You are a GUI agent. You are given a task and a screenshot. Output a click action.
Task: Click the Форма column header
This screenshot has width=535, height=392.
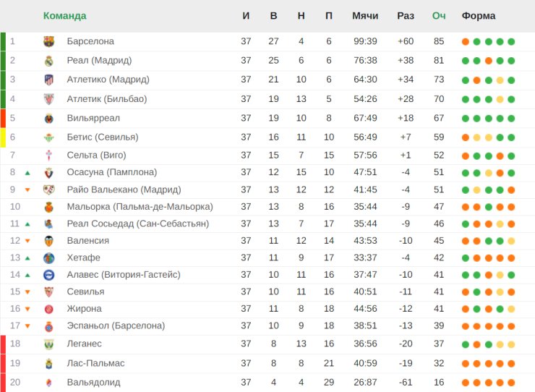479,16
